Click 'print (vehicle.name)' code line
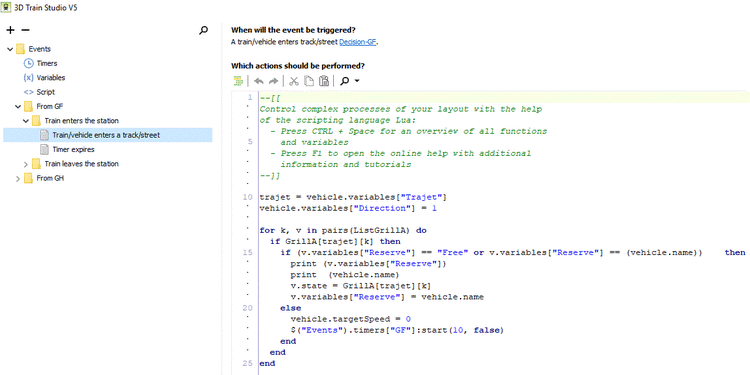The image size is (750, 375). (x=344, y=275)
